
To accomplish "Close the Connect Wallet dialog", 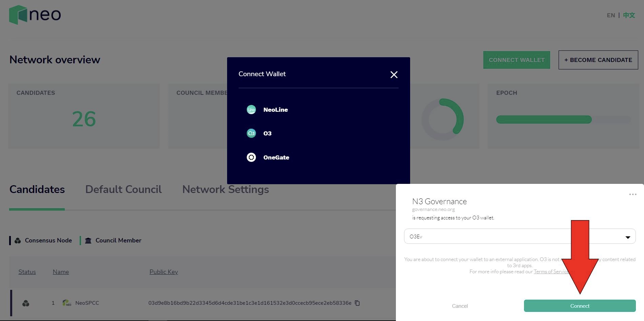I will pos(394,74).
